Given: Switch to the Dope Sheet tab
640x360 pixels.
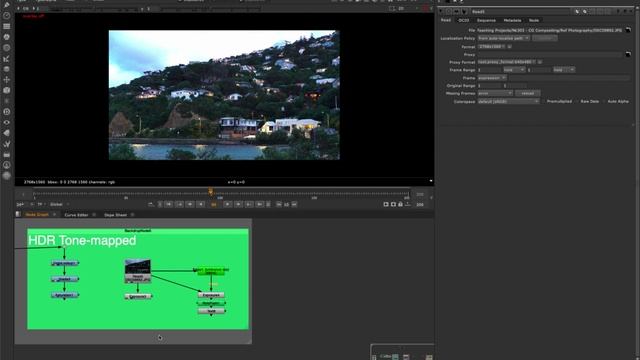Looking at the screenshot, I should tap(115, 215).
